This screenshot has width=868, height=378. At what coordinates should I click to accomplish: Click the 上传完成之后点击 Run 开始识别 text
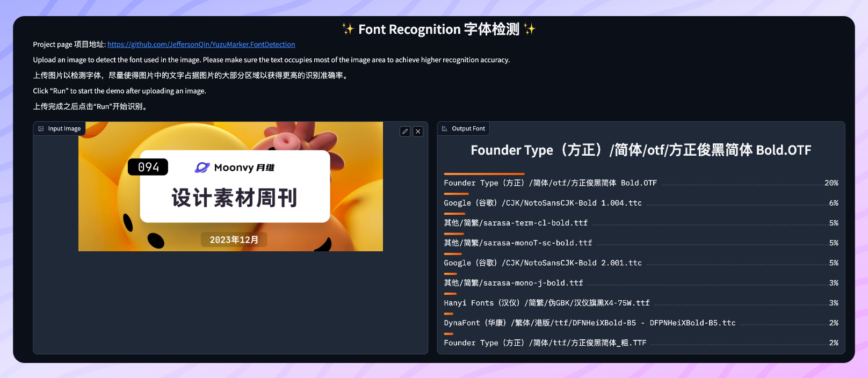point(90,106)
